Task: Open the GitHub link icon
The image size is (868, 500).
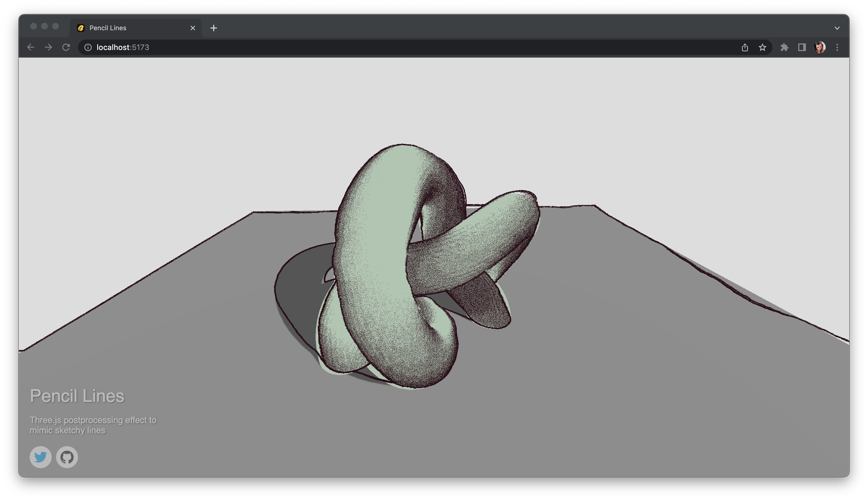Action: click(x=67, y=457)
